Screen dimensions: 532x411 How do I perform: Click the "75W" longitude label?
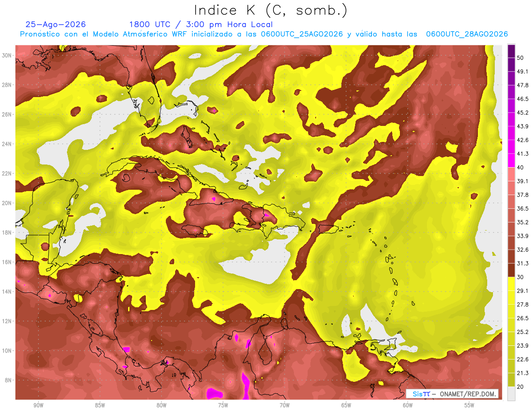(x=223, y=405)
